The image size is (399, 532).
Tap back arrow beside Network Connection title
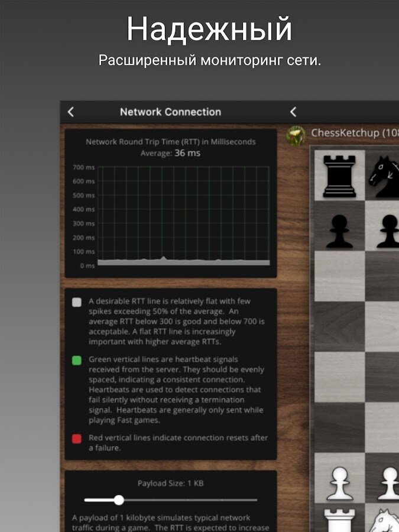(x=71, y=112)
